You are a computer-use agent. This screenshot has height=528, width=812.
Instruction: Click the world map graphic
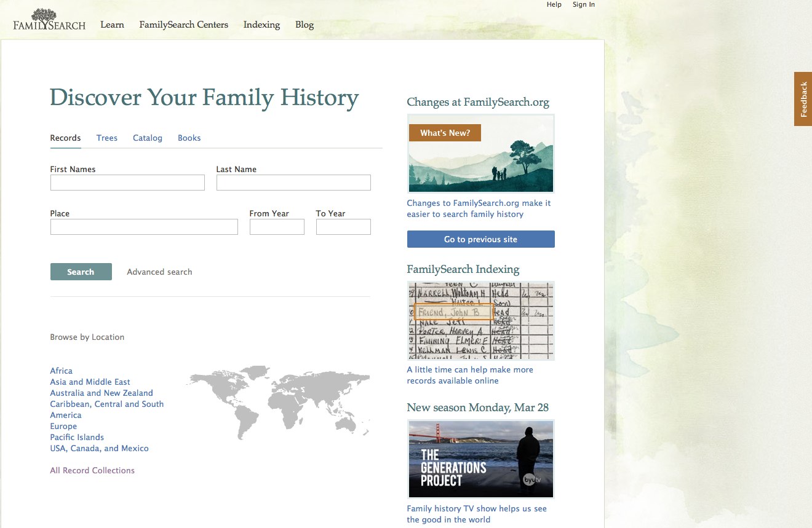pyautogui.click(x=277, y=403)
